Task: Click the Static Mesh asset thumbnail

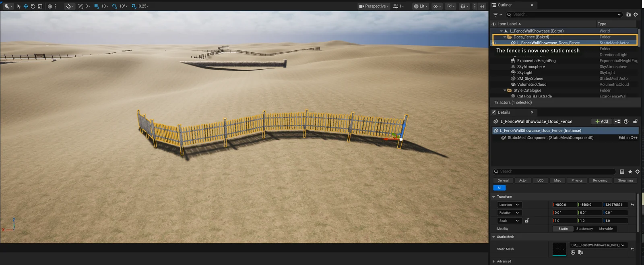Action: tap(559, 249)
